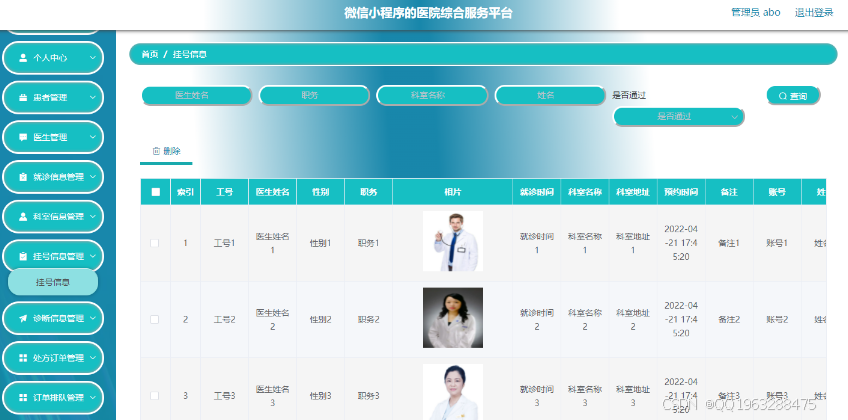Open the doctor photo in row 3
The image size is (848, 420).
coord(453,392)
